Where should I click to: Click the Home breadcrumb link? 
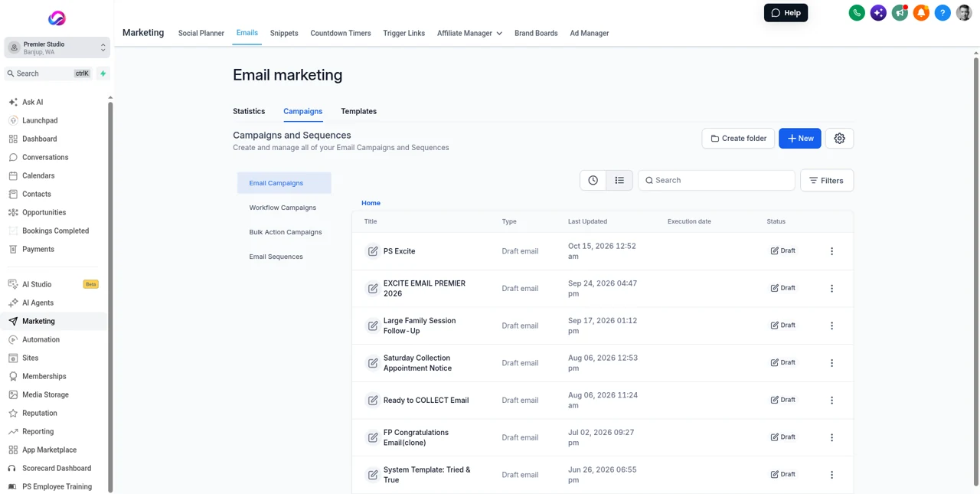pyautogui.click(x=371, y=203)
